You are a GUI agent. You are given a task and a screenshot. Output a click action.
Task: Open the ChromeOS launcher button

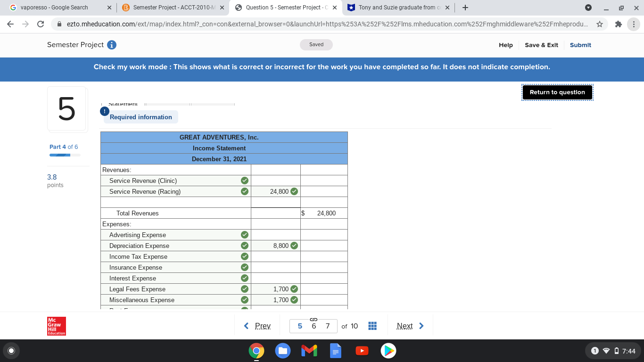click(11, 351)
